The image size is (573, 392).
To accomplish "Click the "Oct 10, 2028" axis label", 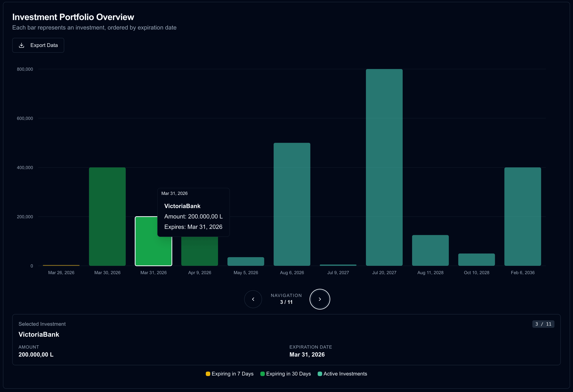I will [477, 273].
